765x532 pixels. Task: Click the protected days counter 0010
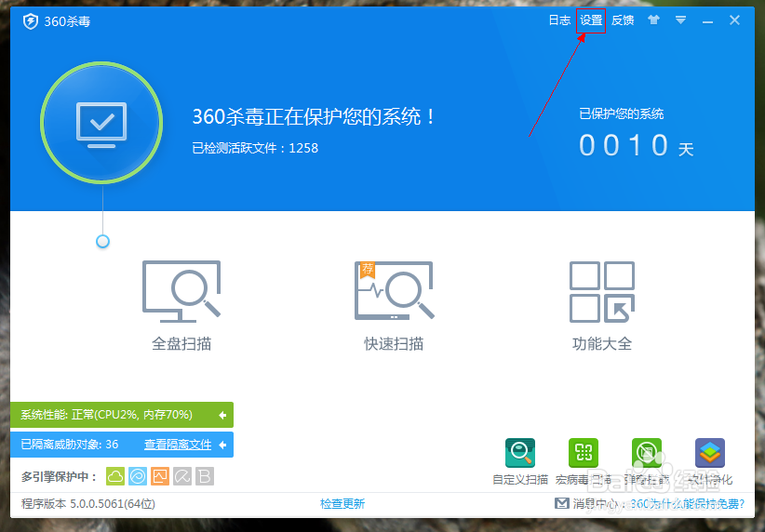click(624, 146)
